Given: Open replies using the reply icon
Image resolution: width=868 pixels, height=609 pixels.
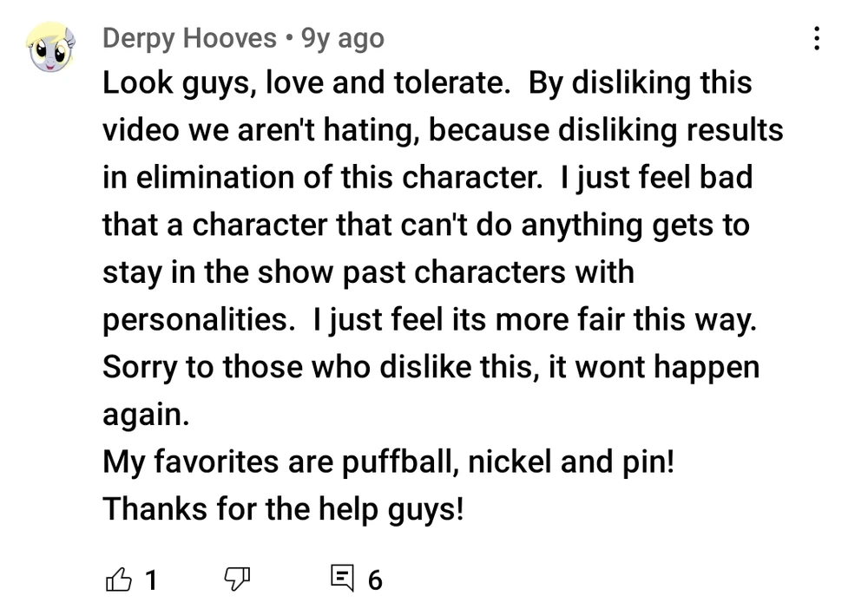Looking at the screenshot, I should click(x=343, y=578).
